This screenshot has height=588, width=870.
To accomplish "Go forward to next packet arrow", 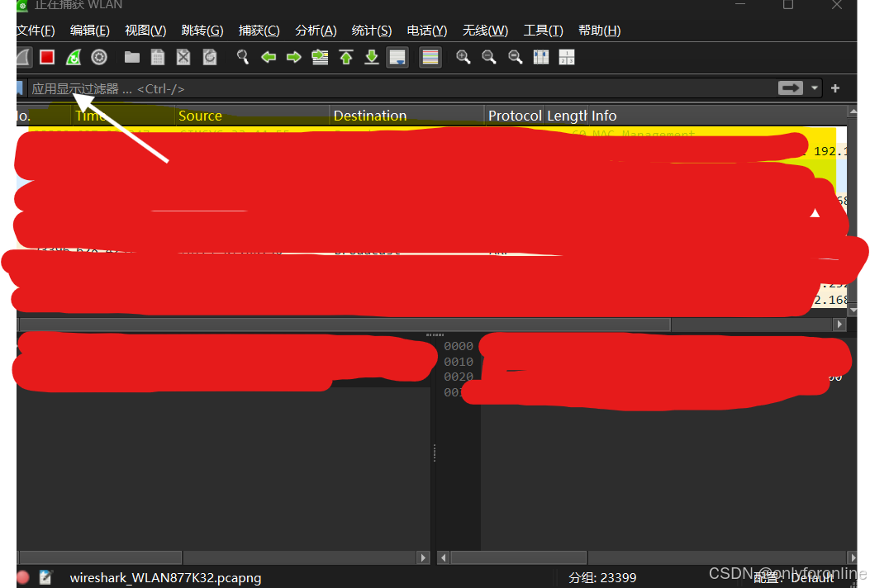I will [294, 57].
